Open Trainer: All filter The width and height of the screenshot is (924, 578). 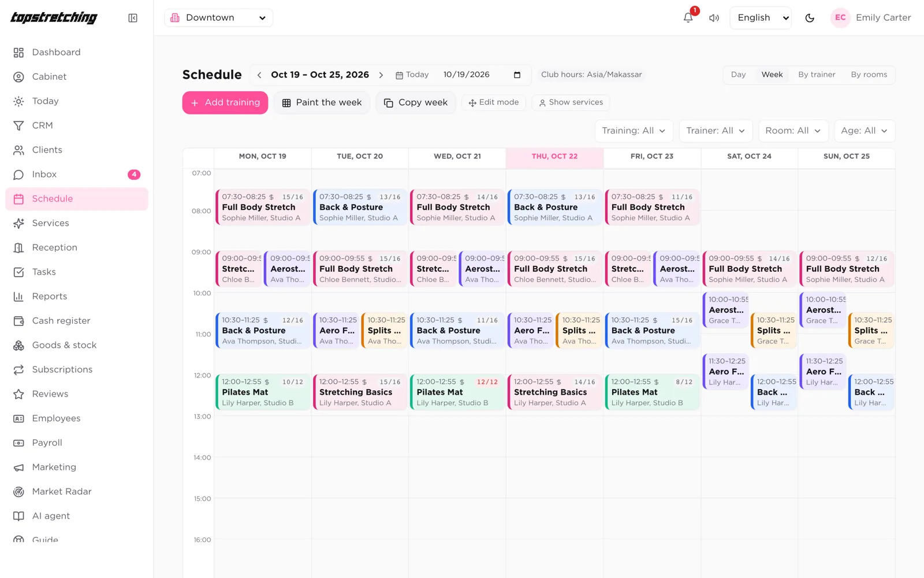tap(716, 131)
